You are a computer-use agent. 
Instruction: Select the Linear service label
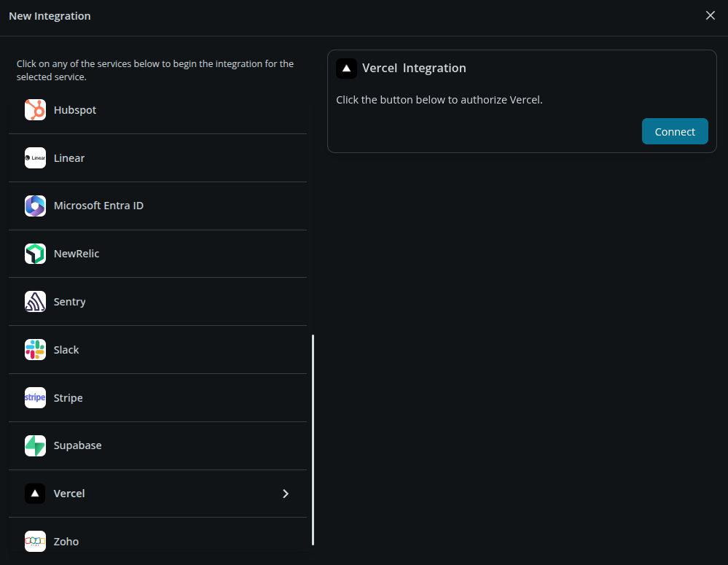point(69,158)
